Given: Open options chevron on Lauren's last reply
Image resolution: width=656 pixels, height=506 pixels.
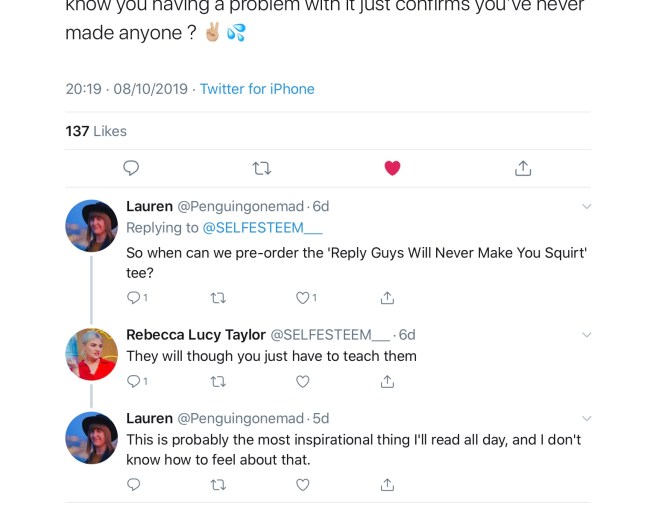Looking at the screenshot, I should (586, 419).
